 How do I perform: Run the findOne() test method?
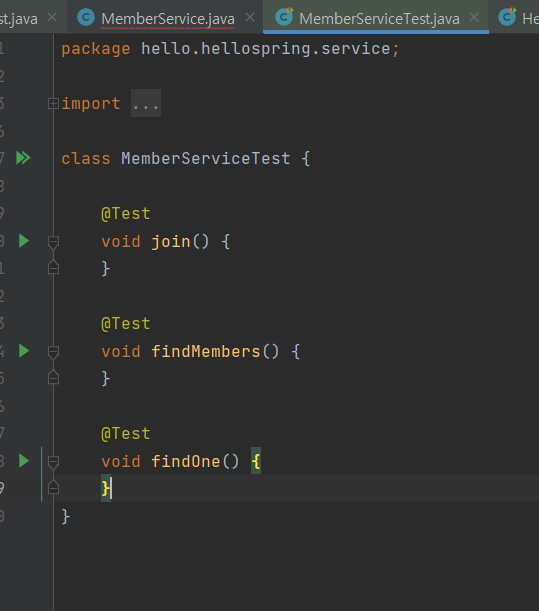tap(24, 461)
